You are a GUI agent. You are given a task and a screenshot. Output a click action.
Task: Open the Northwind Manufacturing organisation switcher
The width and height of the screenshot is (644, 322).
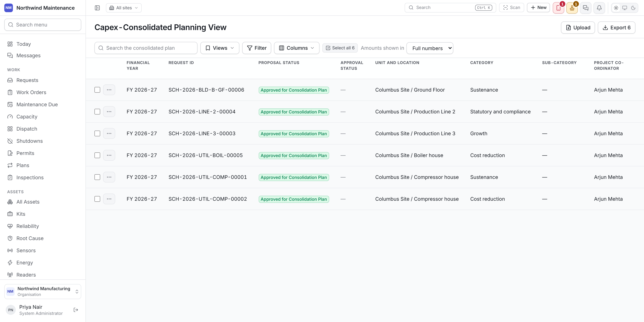click(43, 291)
